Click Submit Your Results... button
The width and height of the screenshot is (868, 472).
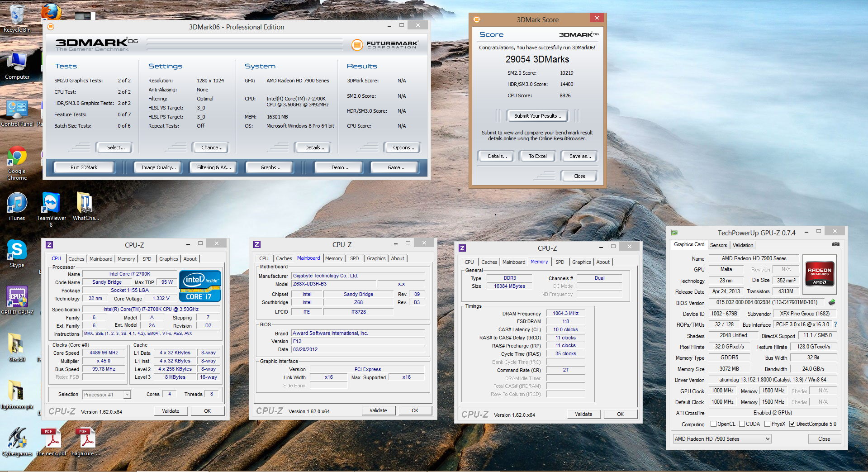537,116
